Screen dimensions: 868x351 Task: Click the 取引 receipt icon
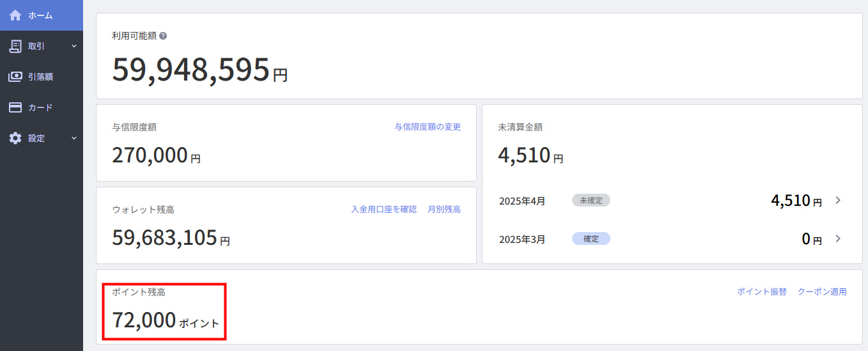(x=15, y=46)
